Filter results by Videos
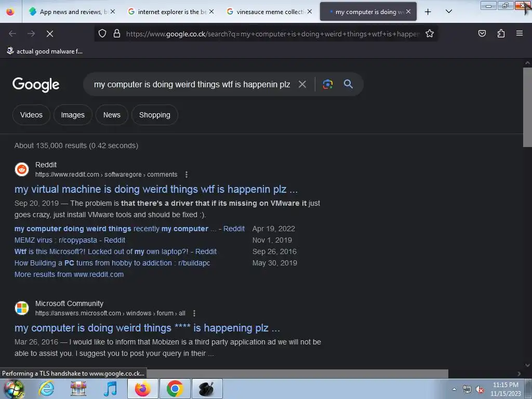532x399 pixels. [x=31, y=115]
